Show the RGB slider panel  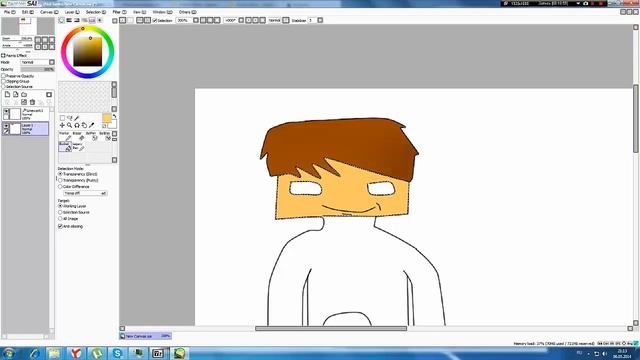click(x=69, y=20)
